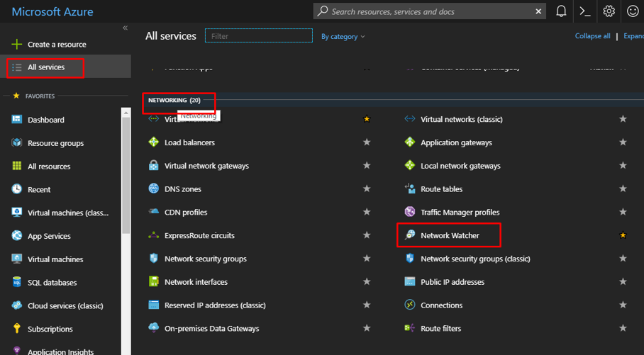Select All services in left menu
The height and width of the screenshot is (355, 644).
tap(46, 67)
